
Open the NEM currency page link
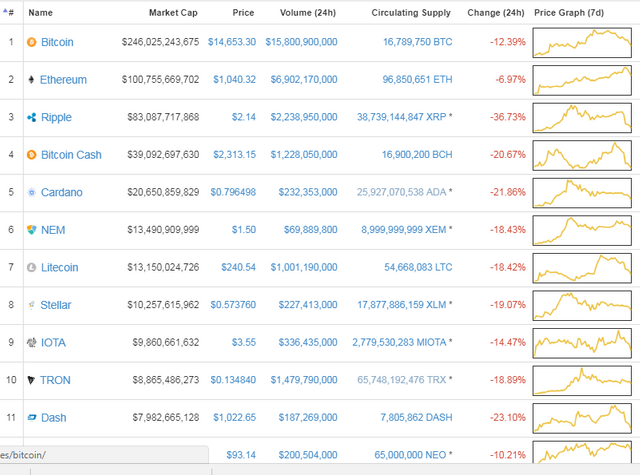pos(53,230)
